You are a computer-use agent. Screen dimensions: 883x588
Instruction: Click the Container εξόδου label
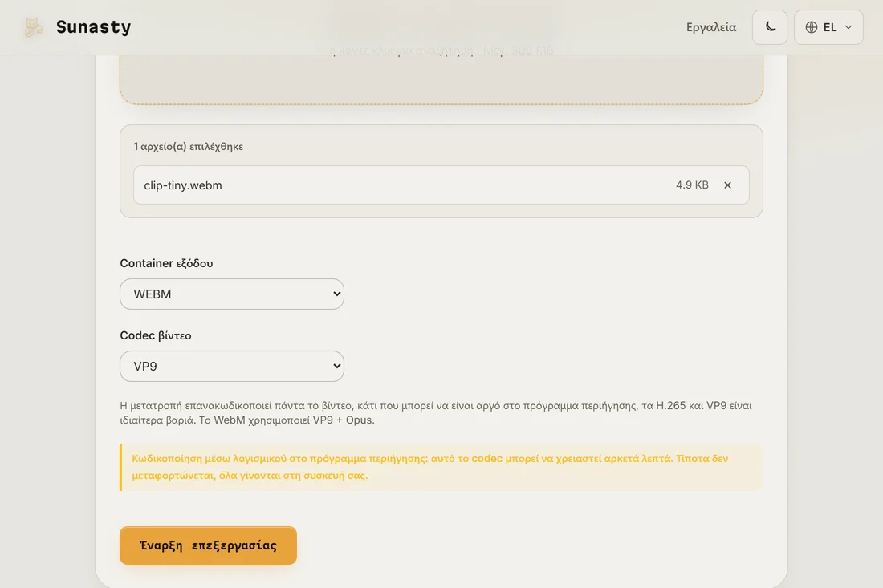(x=167, y=263)
